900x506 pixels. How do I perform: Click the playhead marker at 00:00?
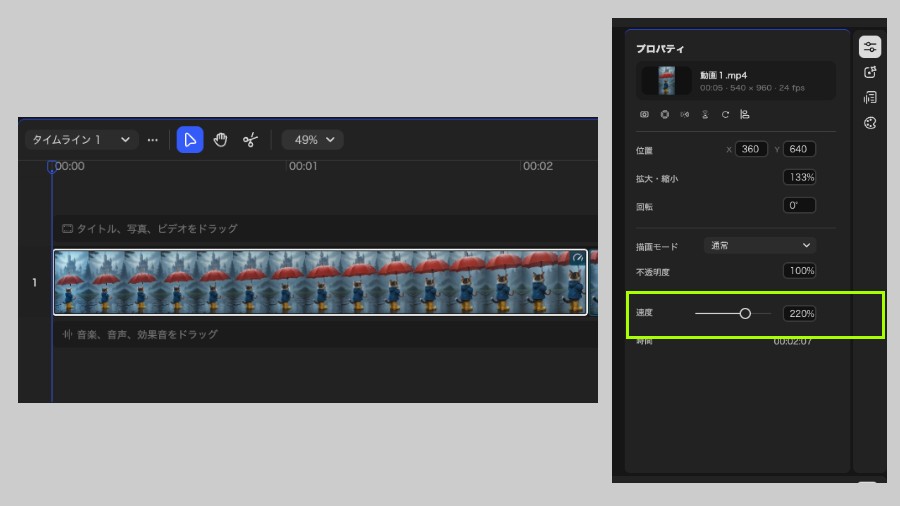point(51,167)
